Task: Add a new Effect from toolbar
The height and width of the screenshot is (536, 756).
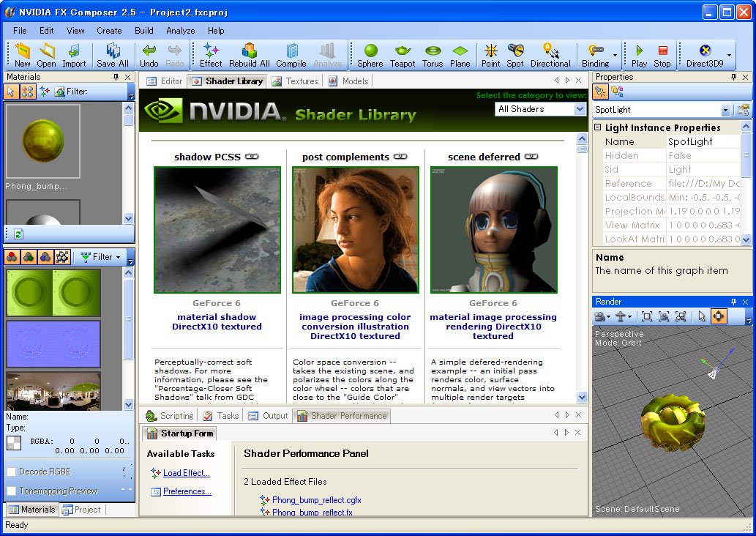Action: [x=211, y=51]
